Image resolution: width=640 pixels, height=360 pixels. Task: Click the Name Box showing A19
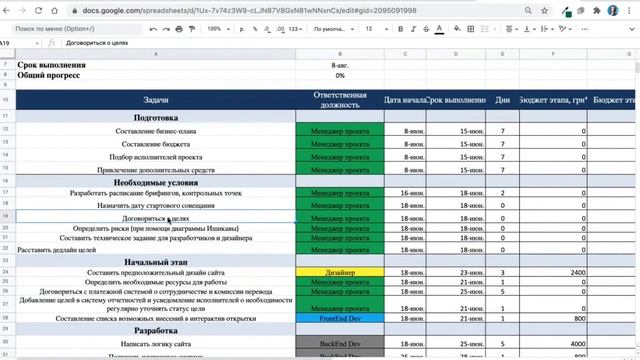point(20,43)
